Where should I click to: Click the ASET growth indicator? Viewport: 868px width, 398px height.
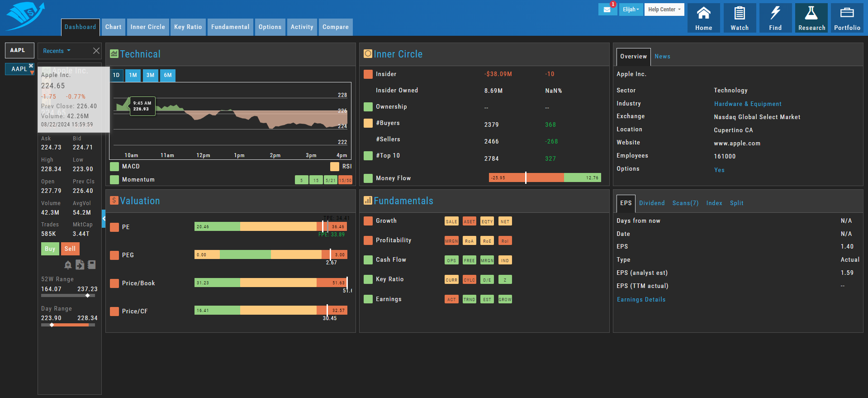[470, 221]
